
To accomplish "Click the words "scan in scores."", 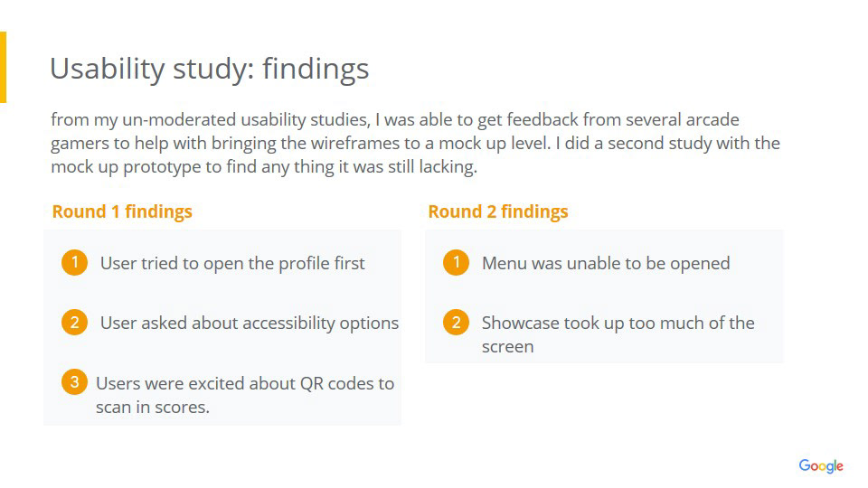I will 152,407.
